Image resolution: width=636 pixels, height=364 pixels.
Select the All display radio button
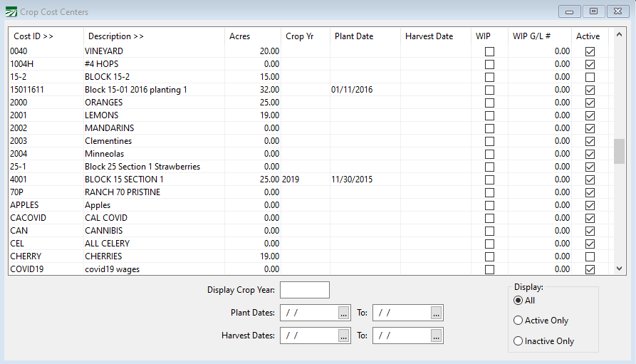pos(518,301)
